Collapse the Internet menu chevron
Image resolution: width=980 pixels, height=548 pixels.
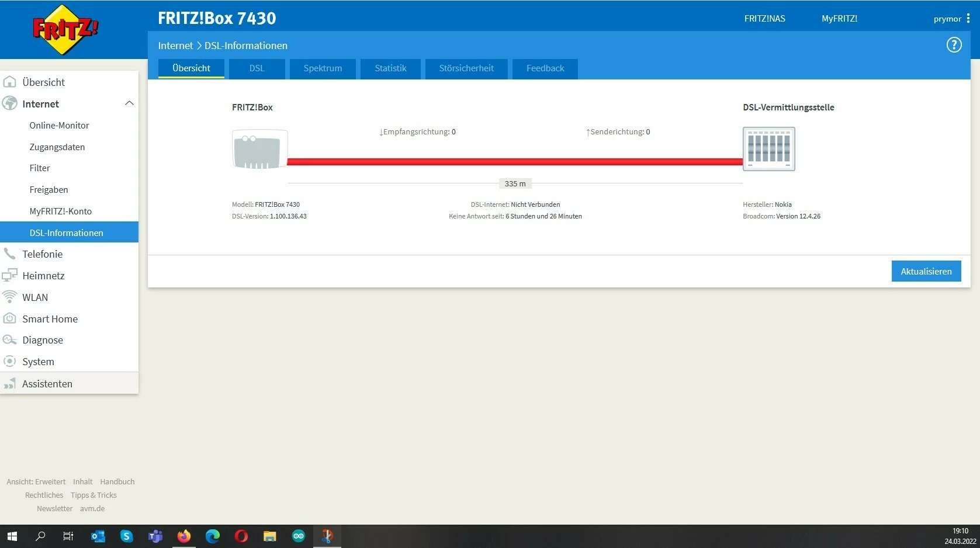[129, 103]
